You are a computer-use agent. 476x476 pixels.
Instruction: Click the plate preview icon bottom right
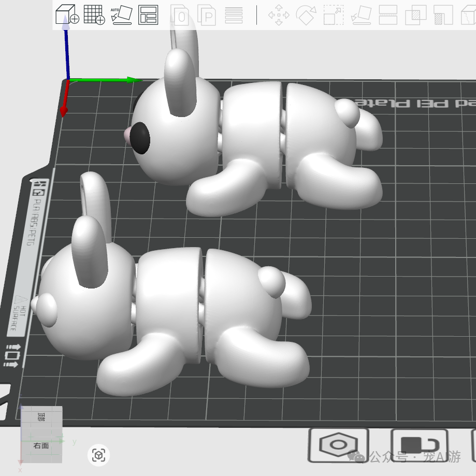[x=419, y=444]
